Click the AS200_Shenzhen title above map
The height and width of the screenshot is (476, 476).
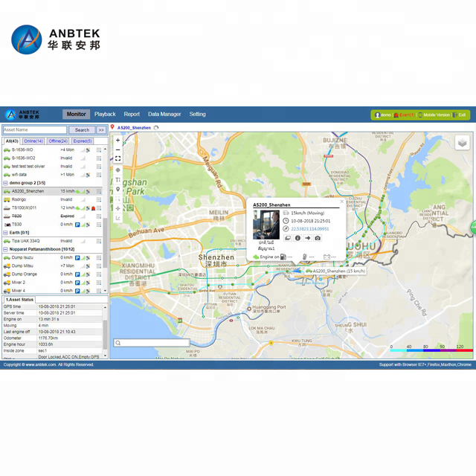[134, 128]
